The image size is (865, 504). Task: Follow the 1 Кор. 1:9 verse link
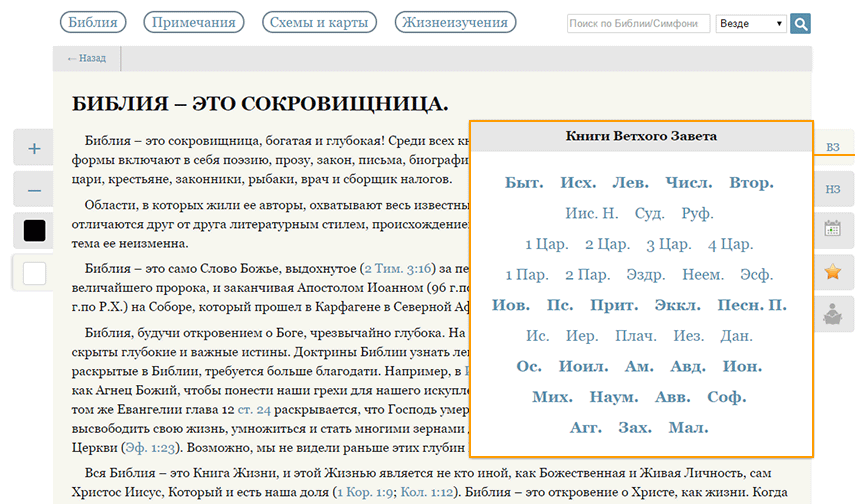tap(364, 492)
